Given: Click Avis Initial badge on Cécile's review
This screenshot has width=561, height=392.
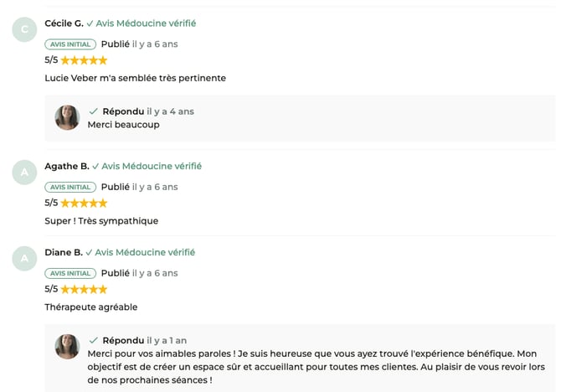Looking at the screenshot, I should (70, 44).
